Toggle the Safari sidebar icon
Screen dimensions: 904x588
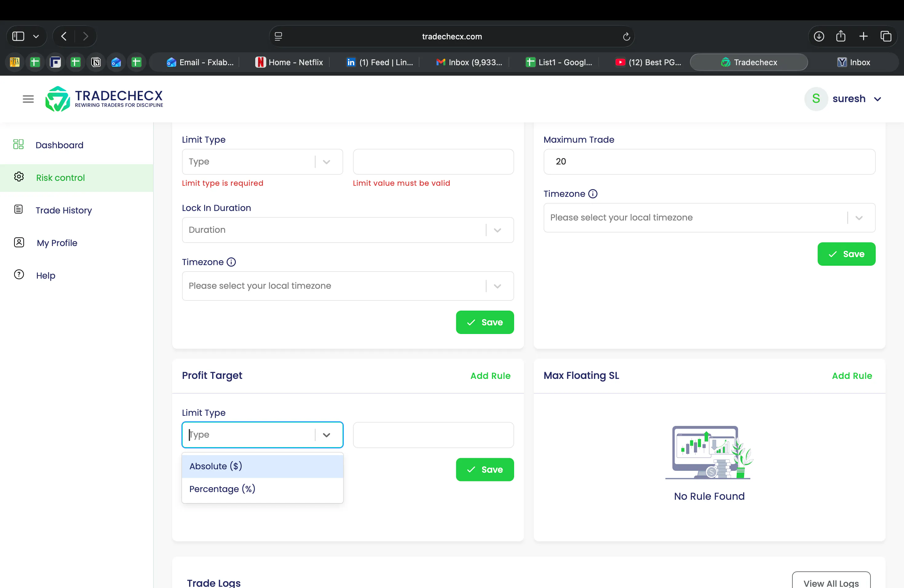click(x=18, y=37)
